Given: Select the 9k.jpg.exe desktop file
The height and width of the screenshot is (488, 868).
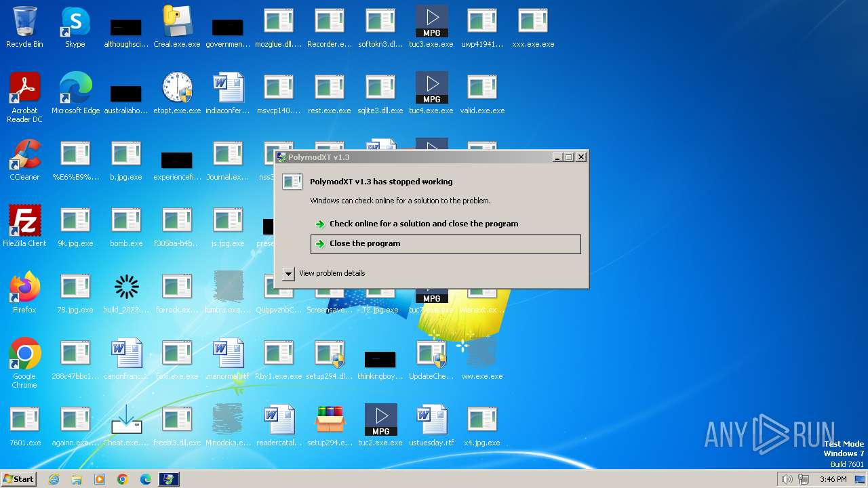Looking at the screenshot, I should point(75,226).
